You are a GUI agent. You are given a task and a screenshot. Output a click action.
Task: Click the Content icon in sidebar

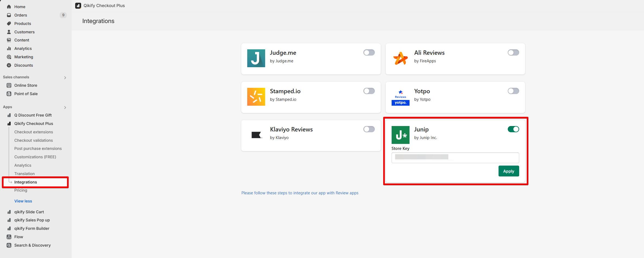pos(9,40)
